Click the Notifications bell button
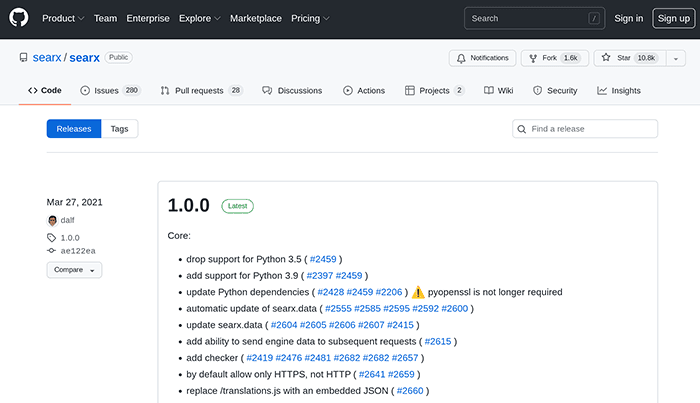Viewport: 700px width, 403px height. (482, 58)
